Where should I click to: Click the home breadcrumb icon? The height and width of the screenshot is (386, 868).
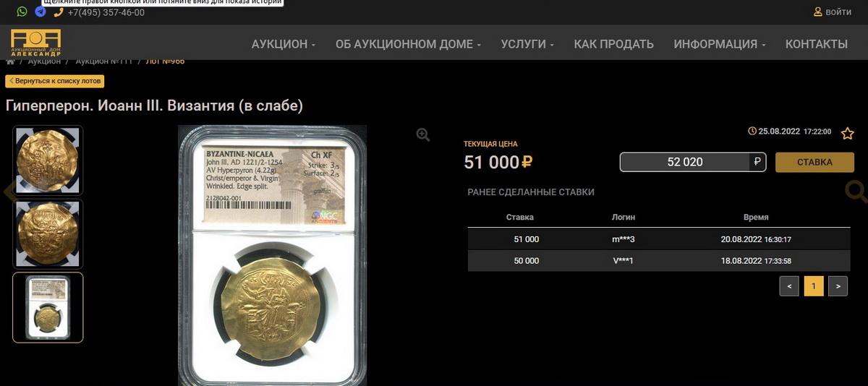[x=10, y=61]
